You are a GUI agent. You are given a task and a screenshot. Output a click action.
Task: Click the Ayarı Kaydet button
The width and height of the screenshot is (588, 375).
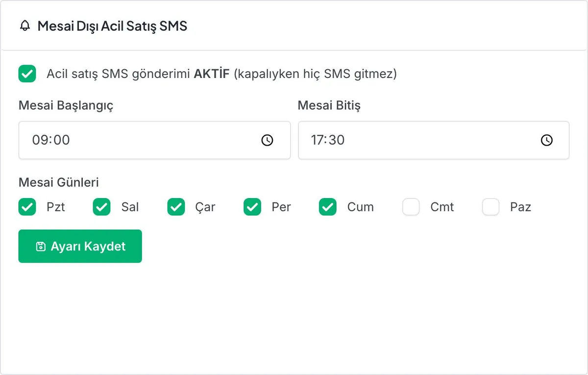[x=80, y=246]
